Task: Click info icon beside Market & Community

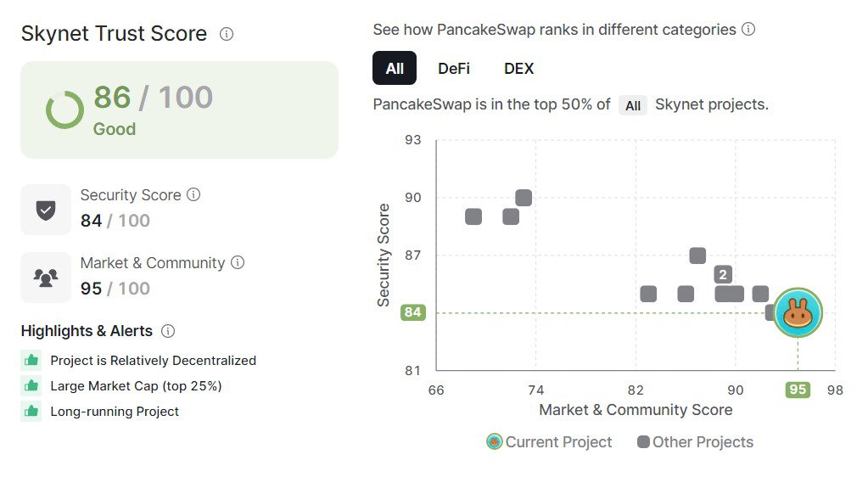Action: pyautogui.click(x=238, y=262)
